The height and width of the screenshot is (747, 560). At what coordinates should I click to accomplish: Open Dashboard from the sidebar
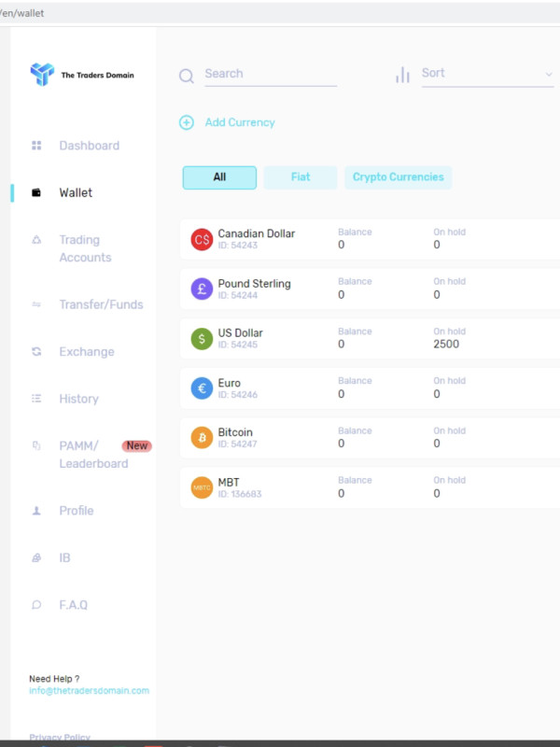(x=89, y=146)
